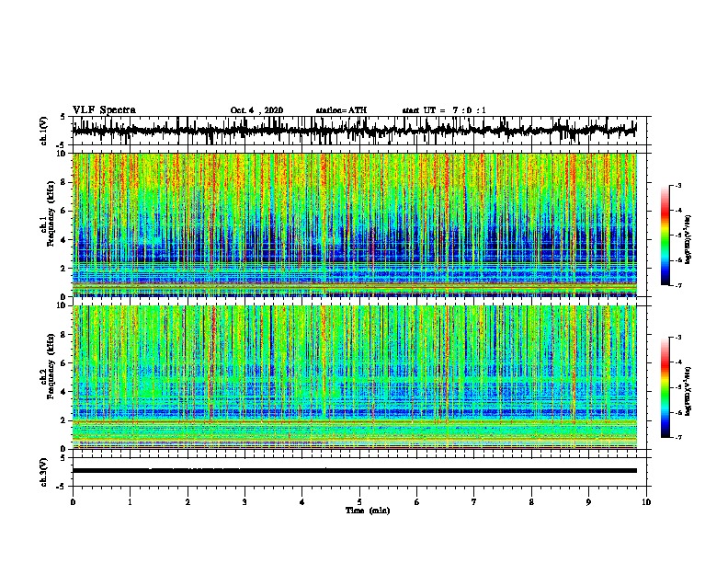Image resolution: width=728 pixels, height=563 pixels.
Task: Click the "Time (min)" x-axis label
Action: [368, 511]
